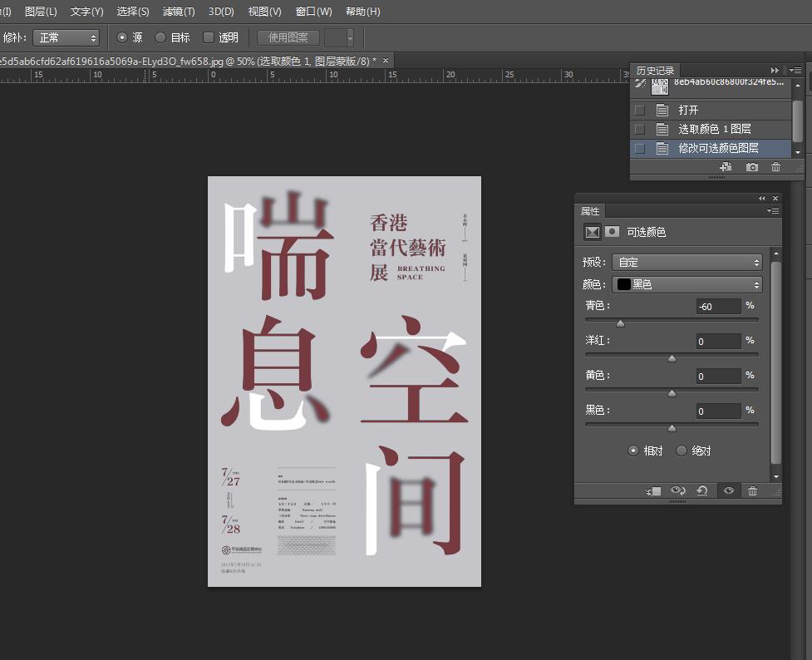The width and height of the screenshot is (812, 660).
Task: Create new document from current history state
Action: (x=725, y=166)
